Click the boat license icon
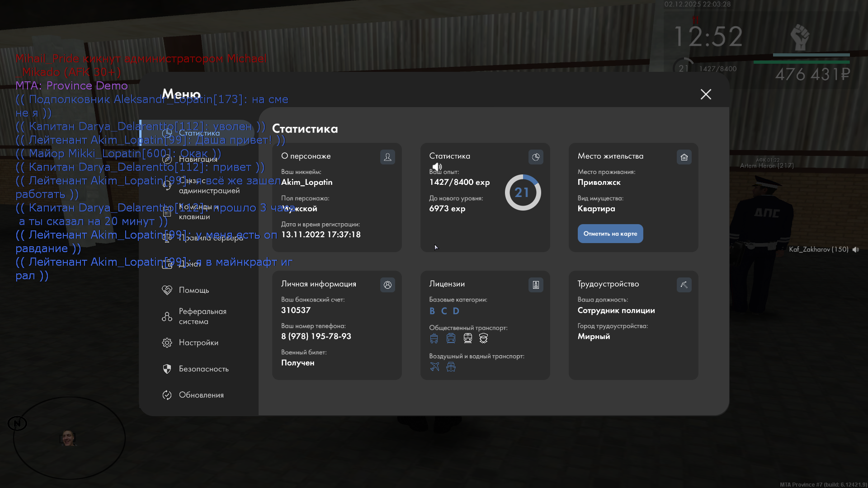 click(x=451, y=367)
